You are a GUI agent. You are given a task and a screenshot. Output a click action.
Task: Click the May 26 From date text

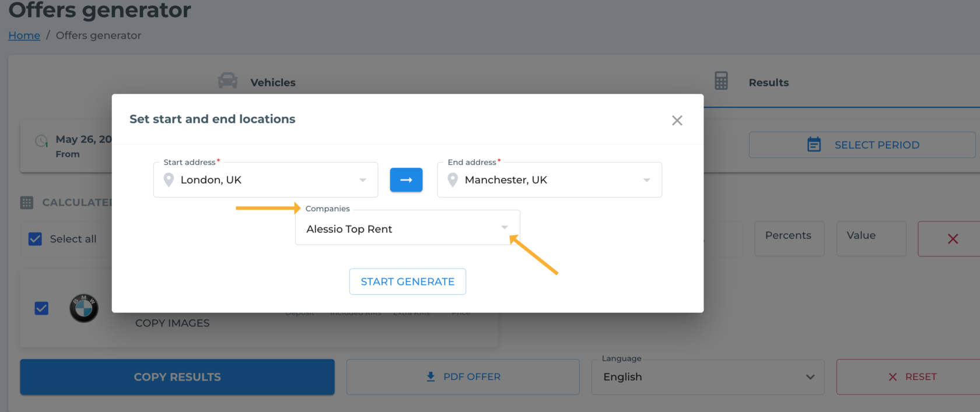83,146
